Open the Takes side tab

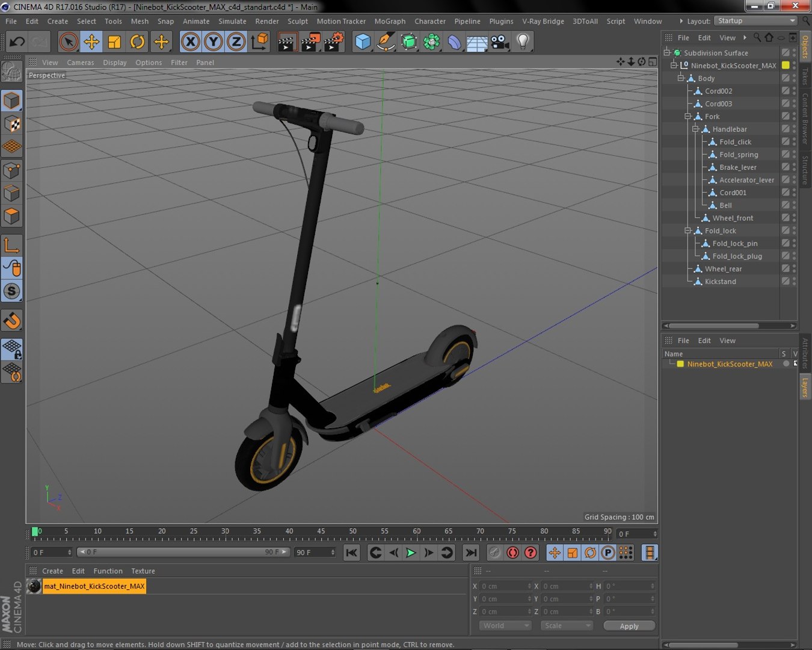click(805, 76)
